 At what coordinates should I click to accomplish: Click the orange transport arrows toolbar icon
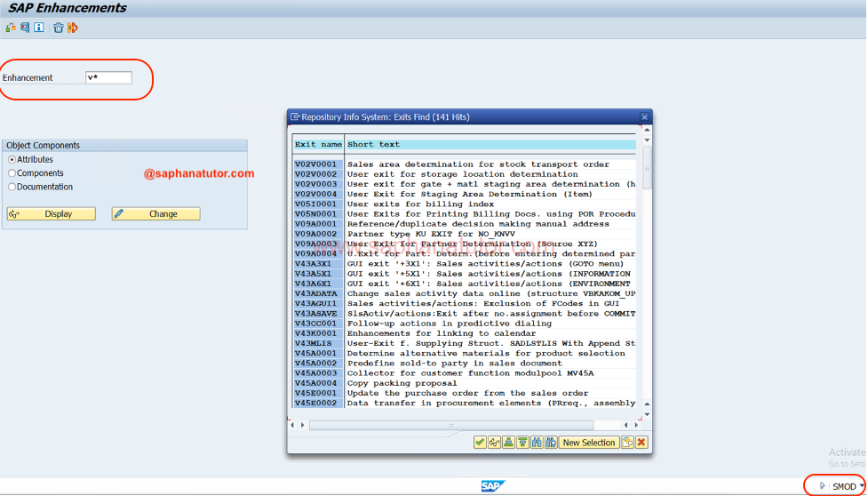pyautogui.click(x=73, y=28)
